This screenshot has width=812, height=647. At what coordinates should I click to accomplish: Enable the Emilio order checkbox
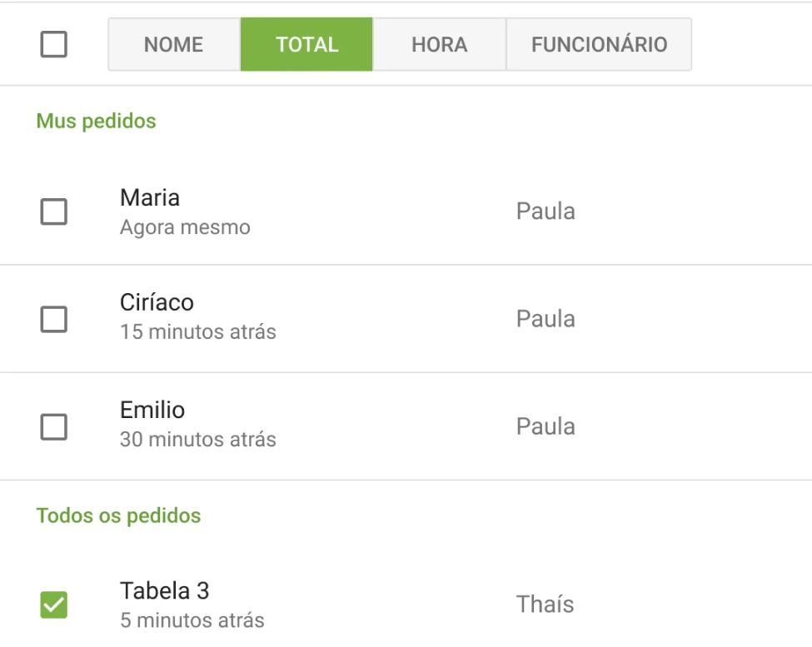click(53, 426)
